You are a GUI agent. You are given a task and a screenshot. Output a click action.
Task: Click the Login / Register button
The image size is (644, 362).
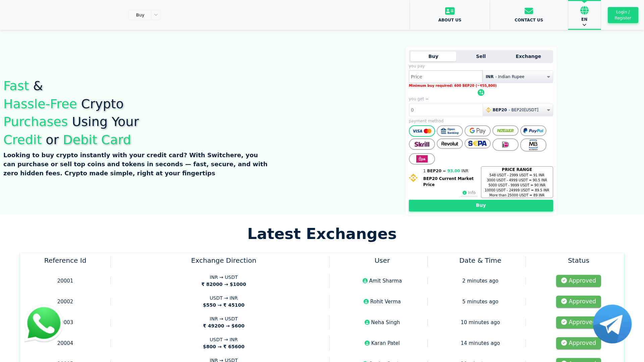pos(623,15)
